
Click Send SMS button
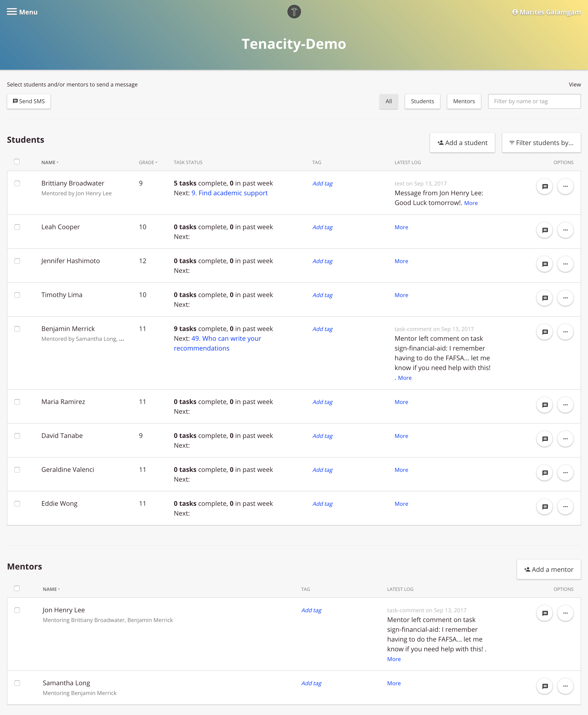click(x=29, y=101)
